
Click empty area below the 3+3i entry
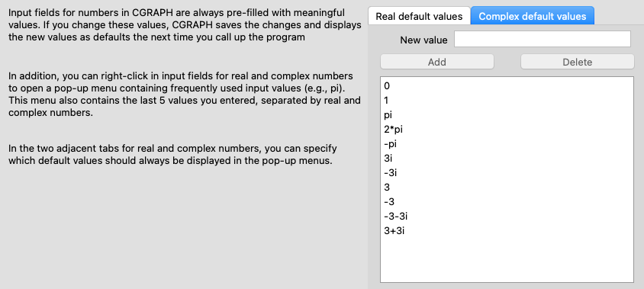[507, 260]
